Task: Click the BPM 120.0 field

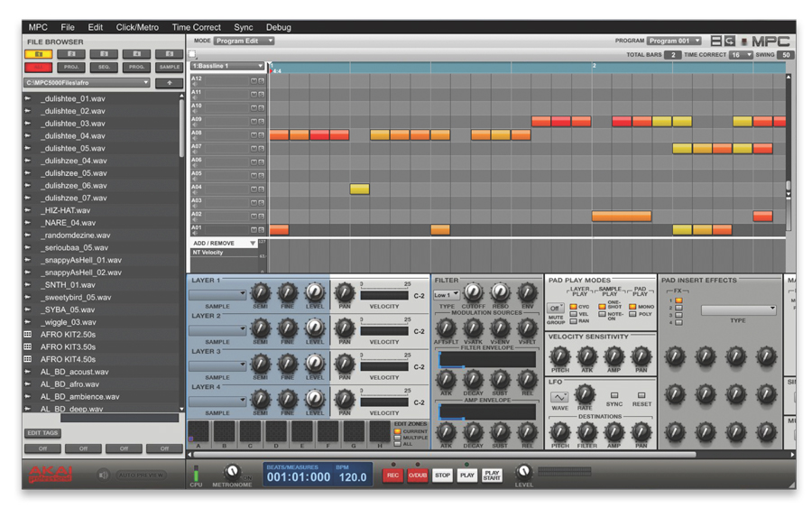Action: click(x=353, y=477)
